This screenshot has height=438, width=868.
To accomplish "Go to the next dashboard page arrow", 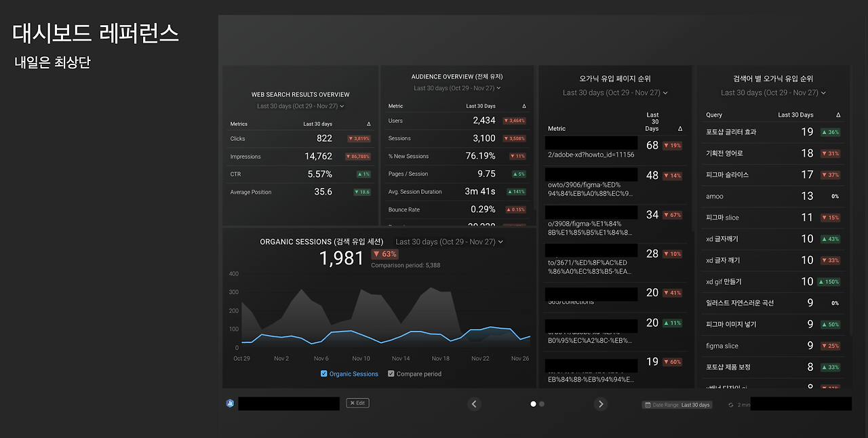I will pos(600,404).
